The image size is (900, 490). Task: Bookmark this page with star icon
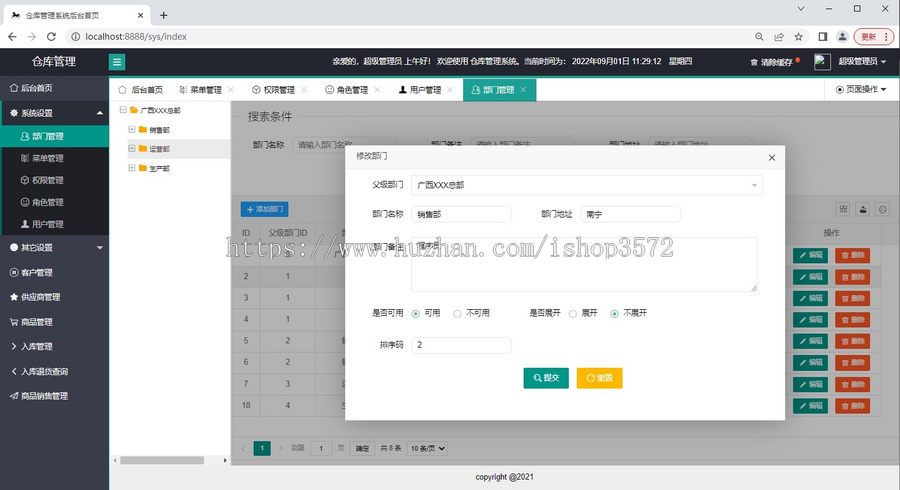click(798, 37)
